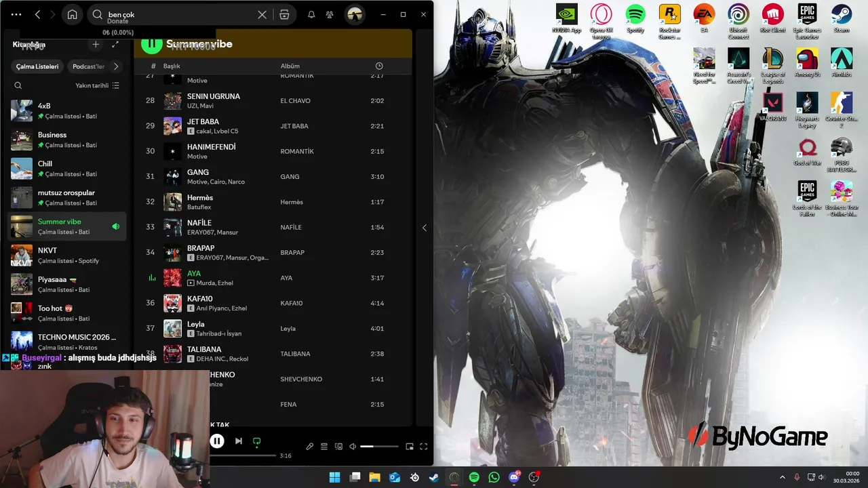Open the Among Us desktop shortcut
The image size is (868, 488).
coord(807,63)
